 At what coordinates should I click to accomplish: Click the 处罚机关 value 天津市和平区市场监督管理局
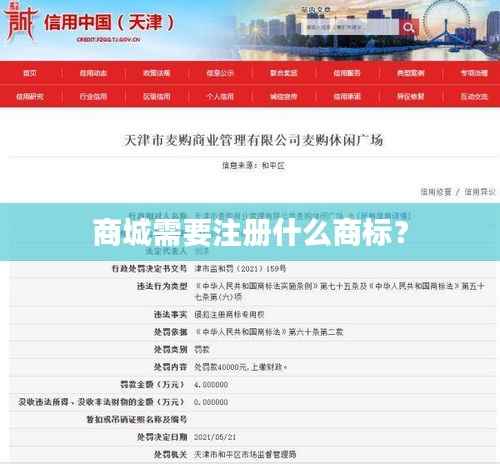click(245, 454)
